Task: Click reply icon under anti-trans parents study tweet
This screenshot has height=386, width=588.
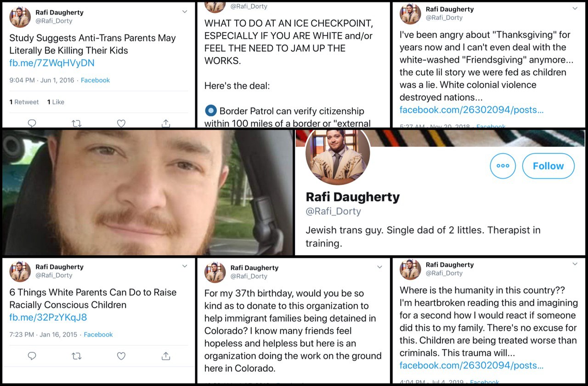Action: 32,123
